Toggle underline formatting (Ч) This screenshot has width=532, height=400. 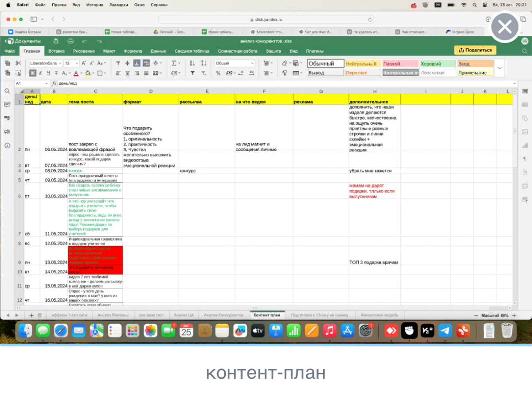click(48, 73)
